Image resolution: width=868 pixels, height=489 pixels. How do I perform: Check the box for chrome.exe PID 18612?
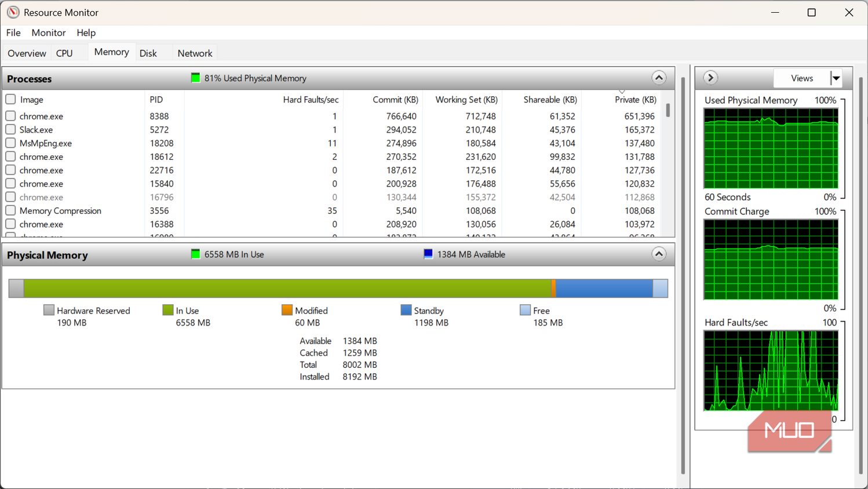click(10, 156)
